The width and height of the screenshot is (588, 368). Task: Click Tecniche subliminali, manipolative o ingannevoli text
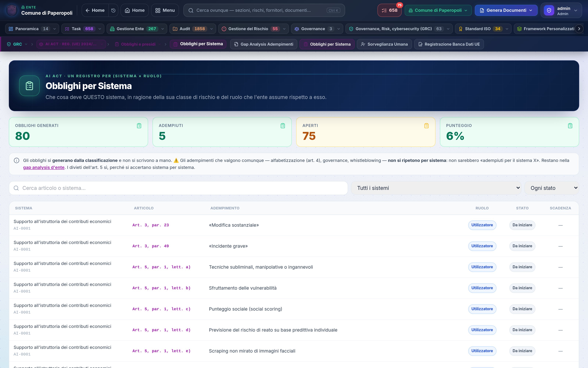click(261, 267)
